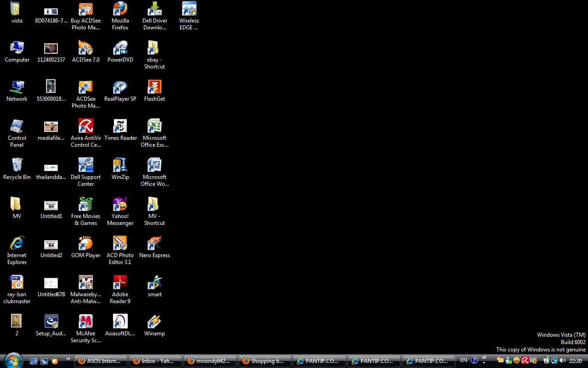Select the image file named 2
This screenshot has height=368, width=588.
coord(17,325)
